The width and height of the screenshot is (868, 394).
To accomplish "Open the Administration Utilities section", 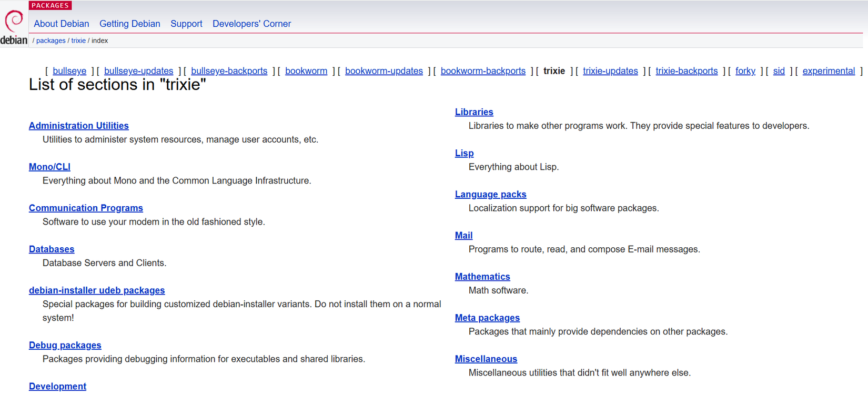I will click(x=79, y=126).
